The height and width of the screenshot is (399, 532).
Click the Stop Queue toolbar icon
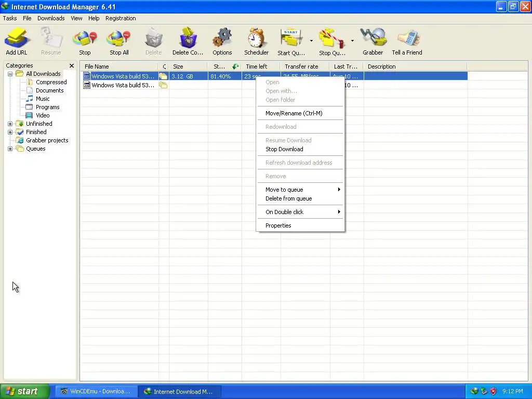332,42
